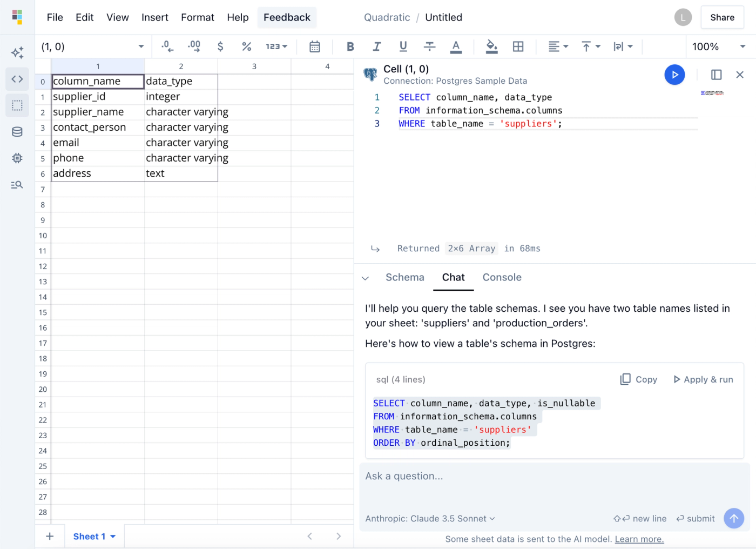Apply percent format to the selection
The image size is (756, 549).
[247, 46]
